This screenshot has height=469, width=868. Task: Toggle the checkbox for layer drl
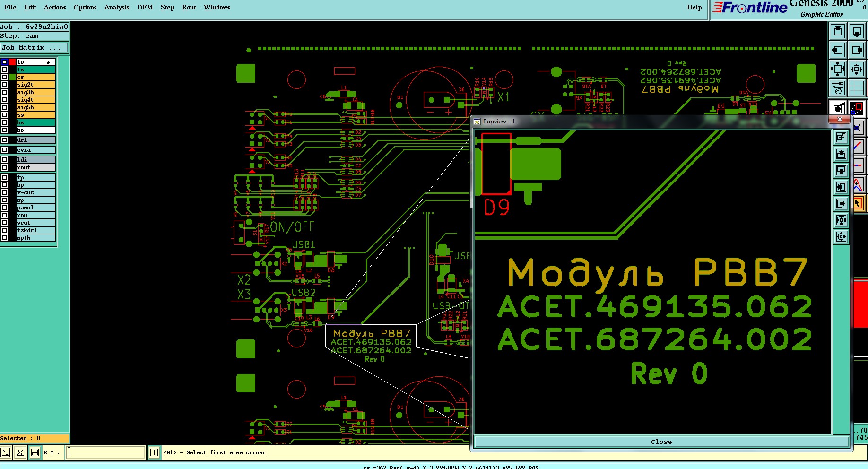(5, 140)
